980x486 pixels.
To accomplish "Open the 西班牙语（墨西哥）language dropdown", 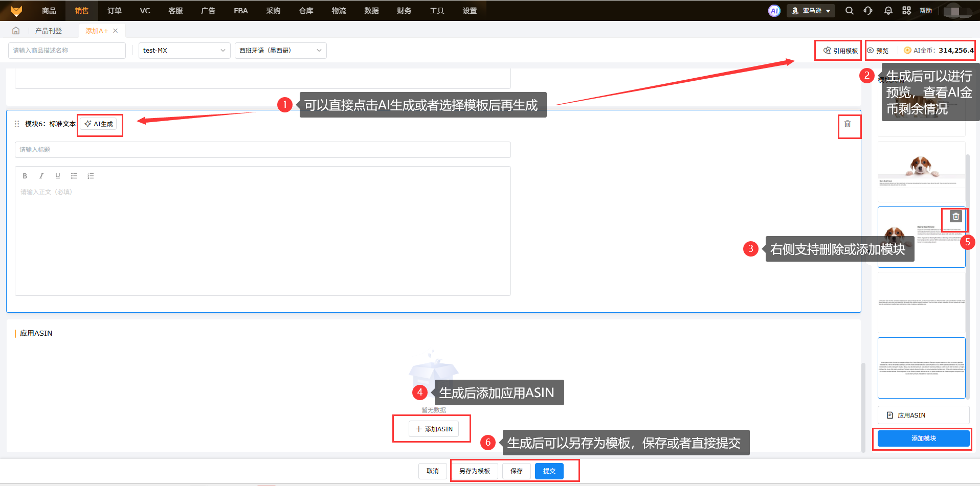I will (x=280, y=51).
